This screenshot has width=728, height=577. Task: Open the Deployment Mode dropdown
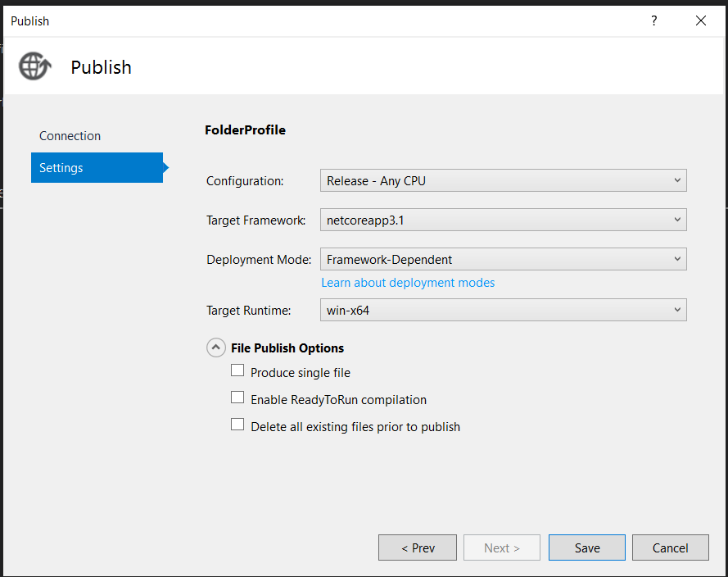[677, 258]
